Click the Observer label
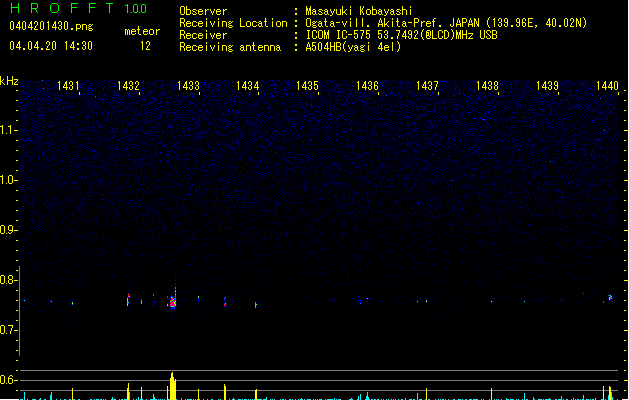Screen dimensions: 629x400 [x=203, y=11]
